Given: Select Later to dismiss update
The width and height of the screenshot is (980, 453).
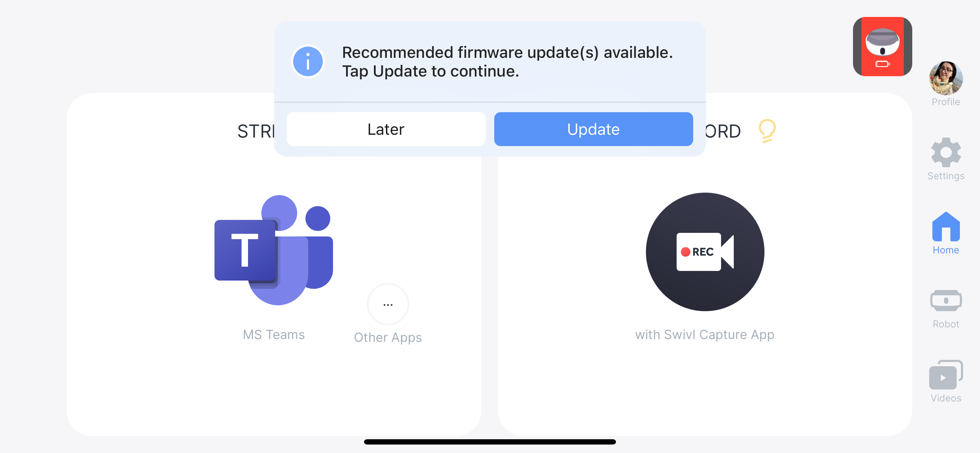Looking at the screenshot, I should pyautogui.click(x=385, y=129).
